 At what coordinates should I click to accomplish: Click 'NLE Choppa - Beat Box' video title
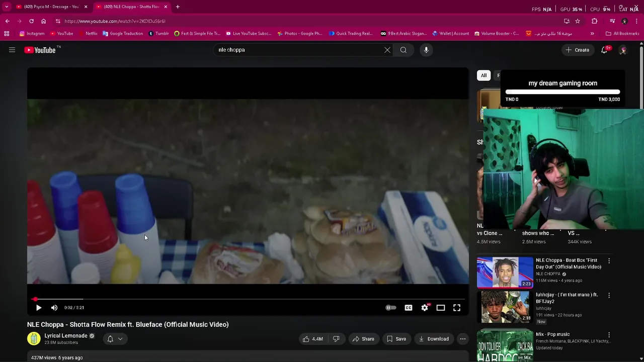(x=569, y=263)
